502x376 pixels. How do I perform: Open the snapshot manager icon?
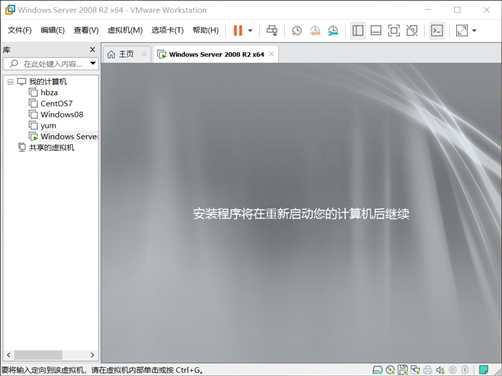333,31
